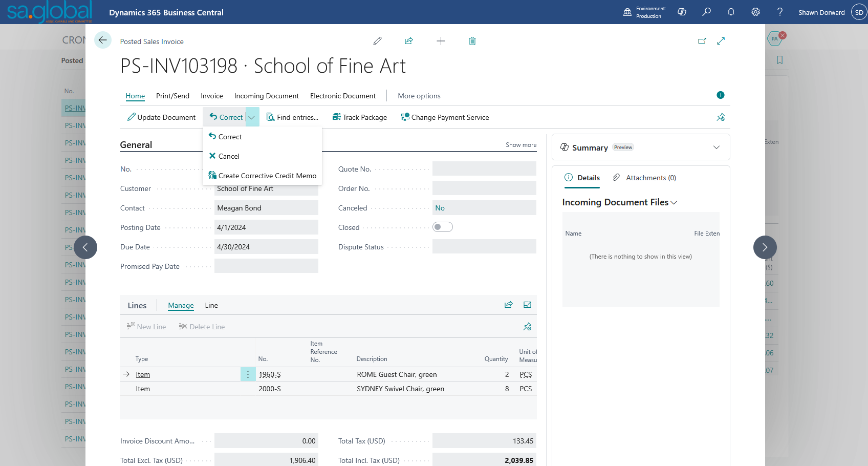
Task: Click the expand to full screen icon
Action: coord(721,41)
